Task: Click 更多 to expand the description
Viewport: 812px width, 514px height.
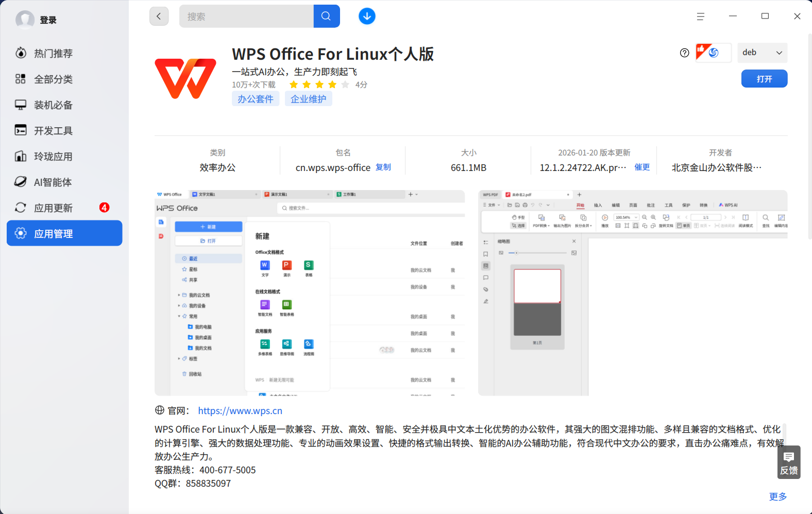Action: tap(778, 496)
